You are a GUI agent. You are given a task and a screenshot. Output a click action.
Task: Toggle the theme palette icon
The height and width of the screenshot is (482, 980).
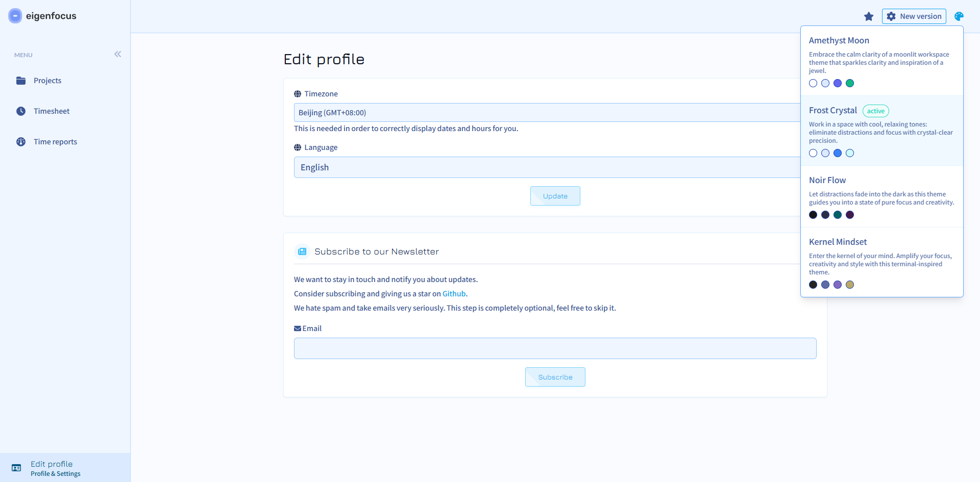[959, 16]
